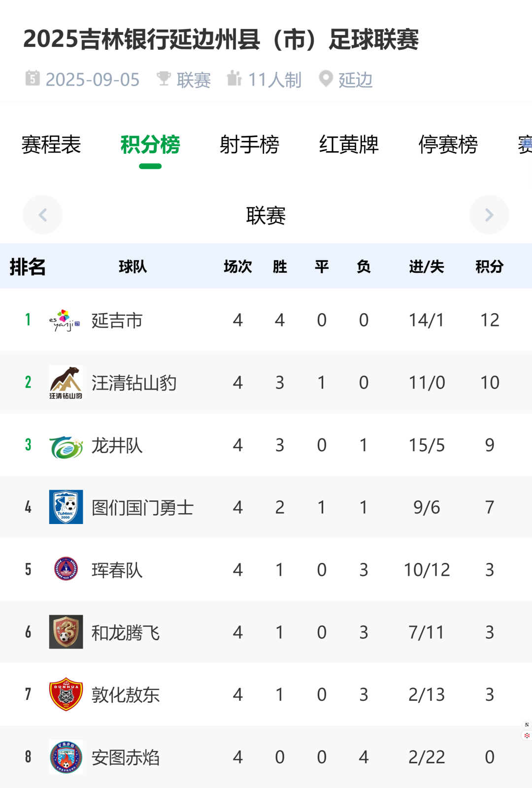Click the Longjing team green logo
Screen dimensions: 532x788
pos(66,446)
